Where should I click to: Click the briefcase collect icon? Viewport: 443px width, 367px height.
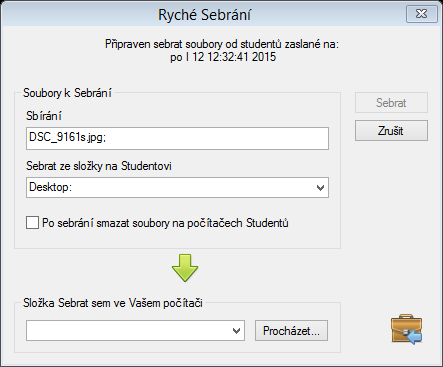pos(406,329)
